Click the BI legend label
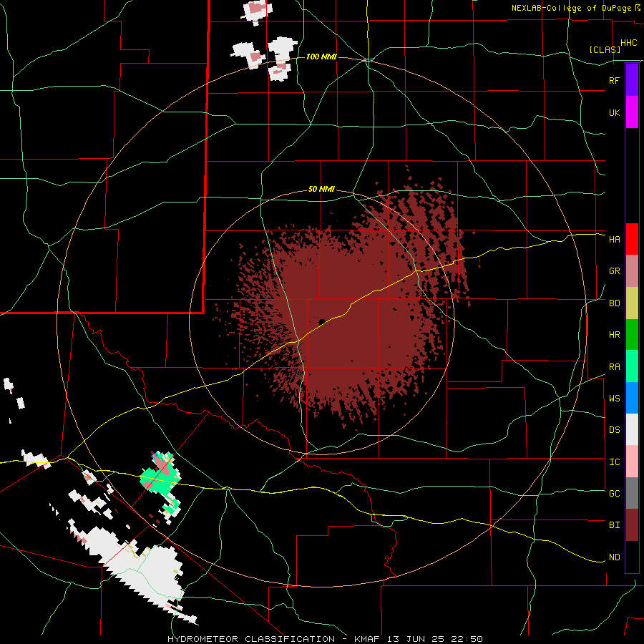This screenshot has height=644, width=644. point(614,525)
